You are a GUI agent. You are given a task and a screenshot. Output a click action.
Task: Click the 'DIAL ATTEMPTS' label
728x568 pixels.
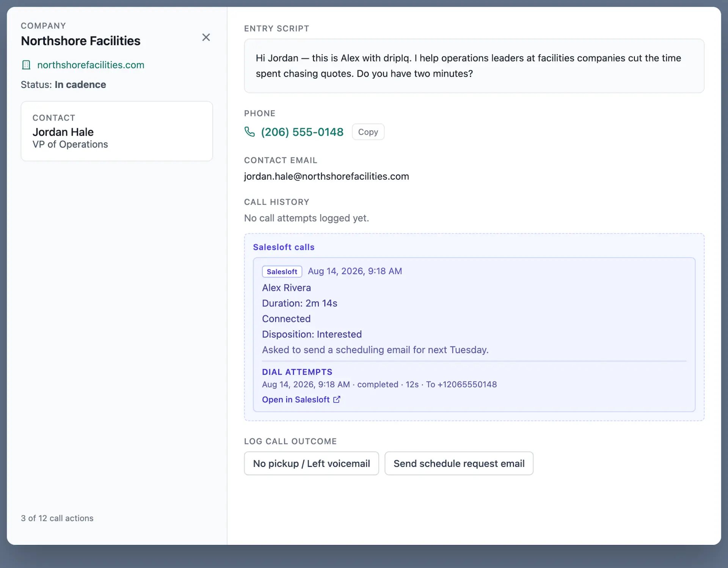tap(297, 372)
